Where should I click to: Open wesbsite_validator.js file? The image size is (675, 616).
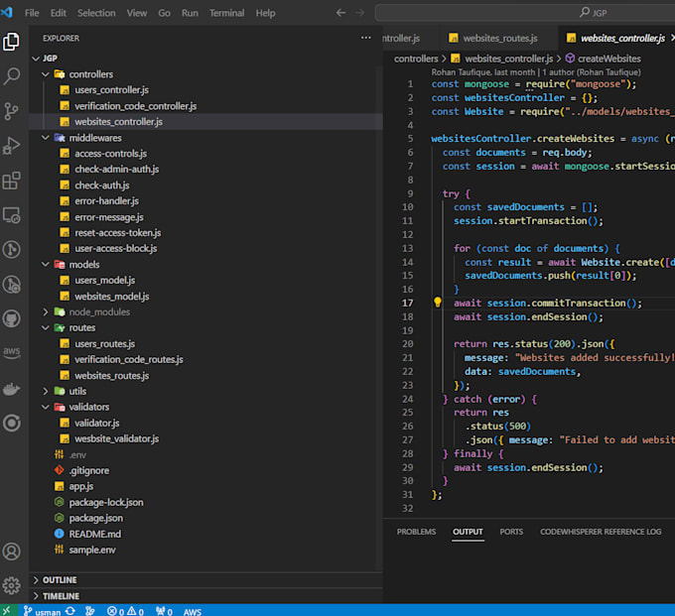[117, 438]
